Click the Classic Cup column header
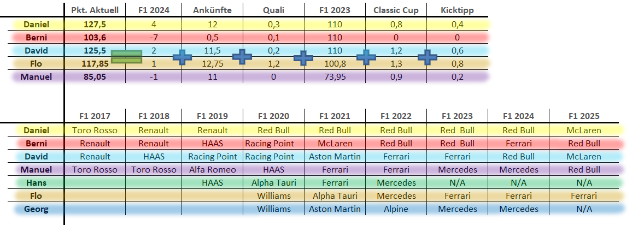Screen dimensions: 644x225 (396, 10)
